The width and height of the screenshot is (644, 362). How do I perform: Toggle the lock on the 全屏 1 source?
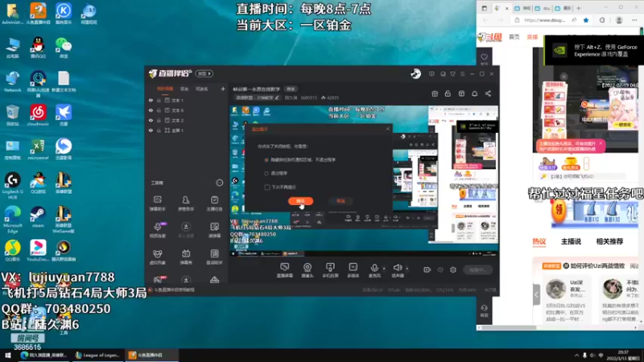pyautogui.click(x=159, y=130)
